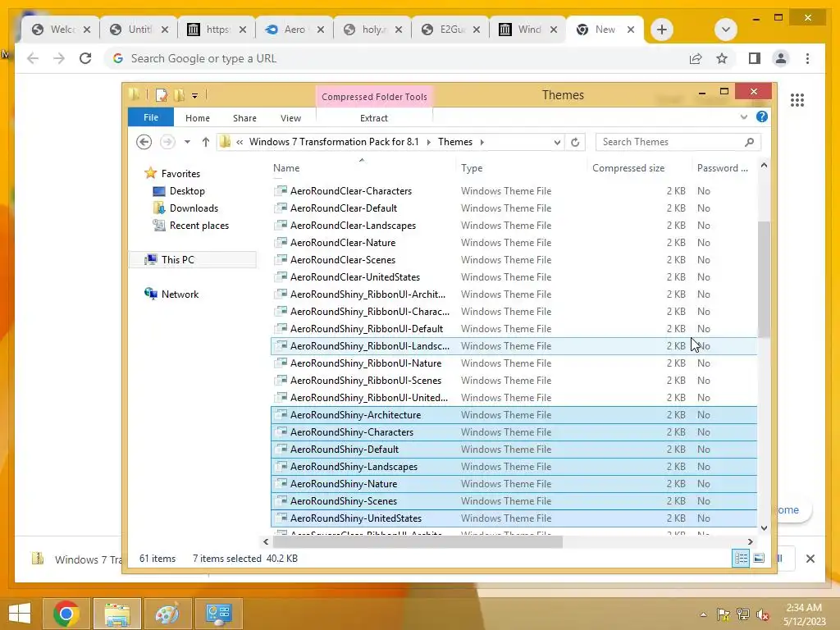Open Chrome tab search dropdown
The image size is (840, 630).
[x=725, y=30]
